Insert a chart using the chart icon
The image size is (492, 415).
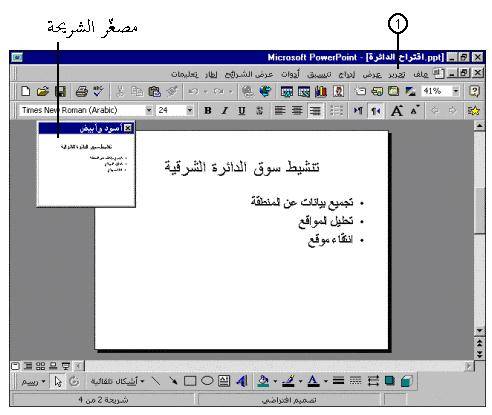click(321, 91)
